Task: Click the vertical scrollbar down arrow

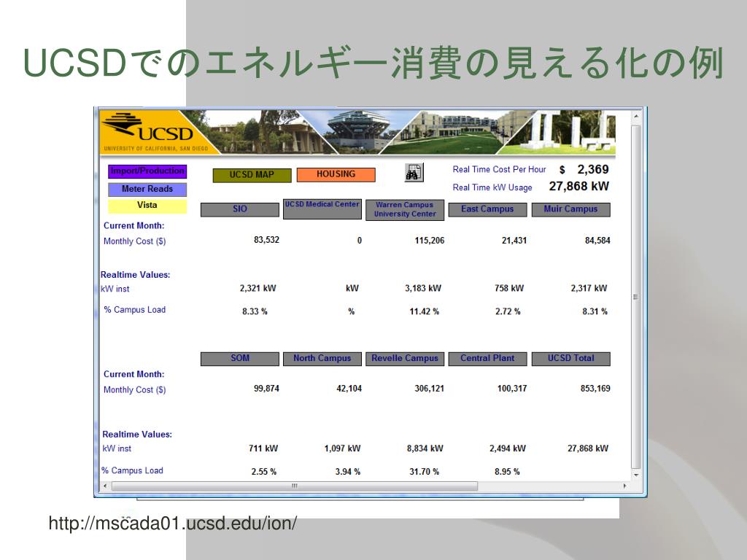Action: pos(636,475)
